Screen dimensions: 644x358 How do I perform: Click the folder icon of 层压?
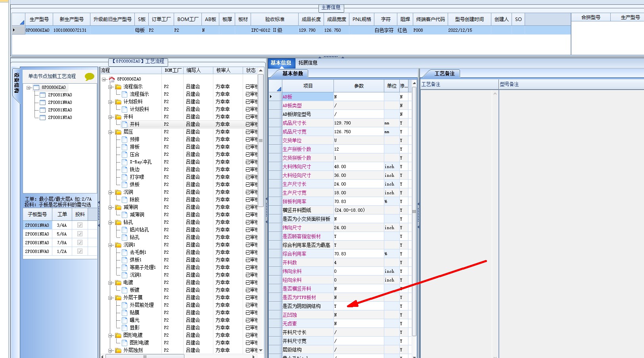(118, 132)
